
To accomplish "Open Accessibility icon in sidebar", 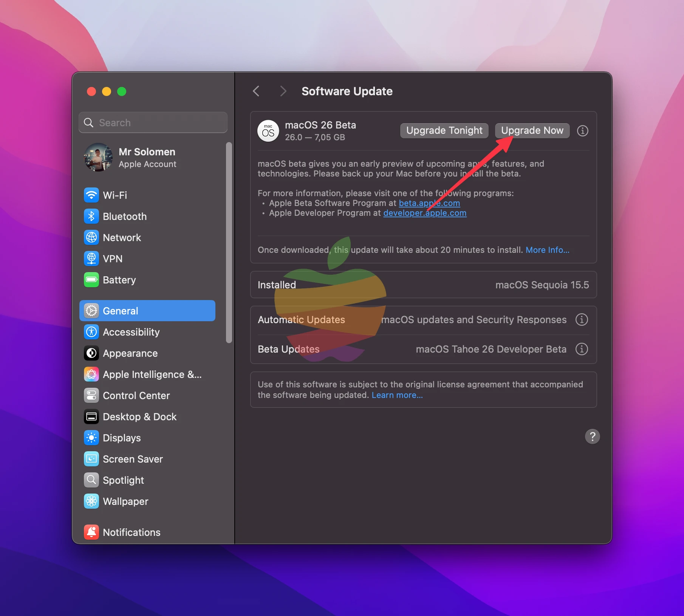I will (91, 332).
